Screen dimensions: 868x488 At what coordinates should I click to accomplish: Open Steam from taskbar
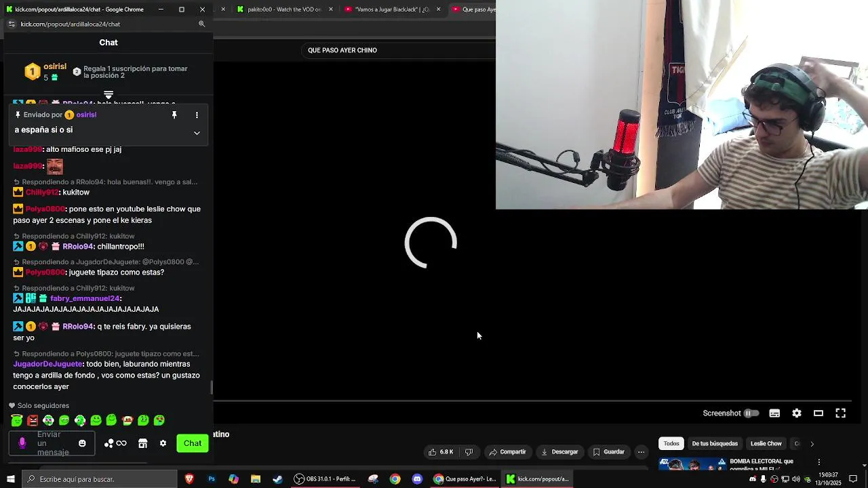coord(277,479)
